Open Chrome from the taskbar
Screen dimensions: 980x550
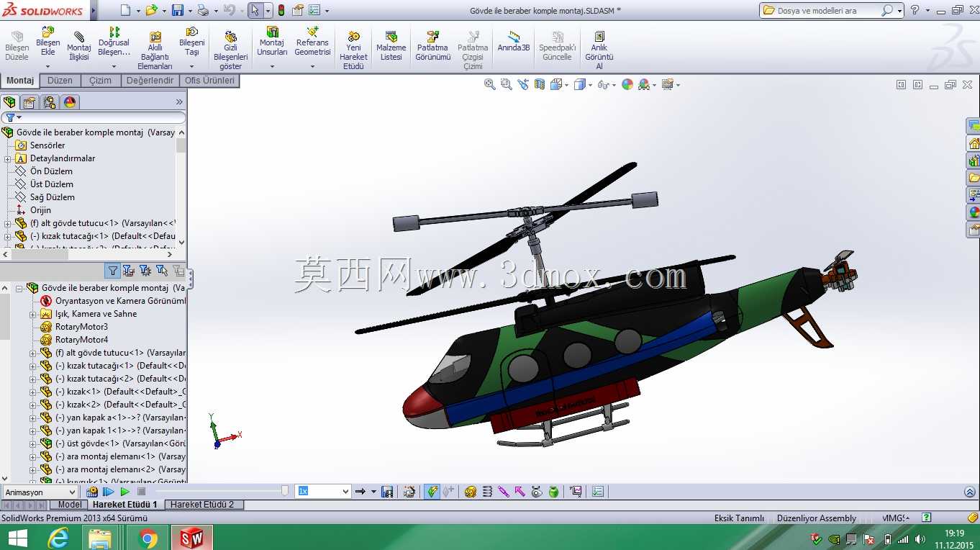(148, 537)
